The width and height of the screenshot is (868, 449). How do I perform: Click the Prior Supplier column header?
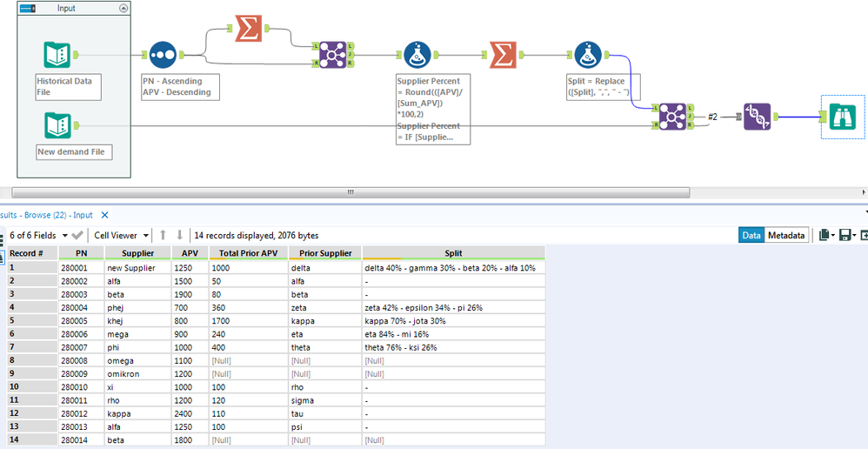click(325, 253)
